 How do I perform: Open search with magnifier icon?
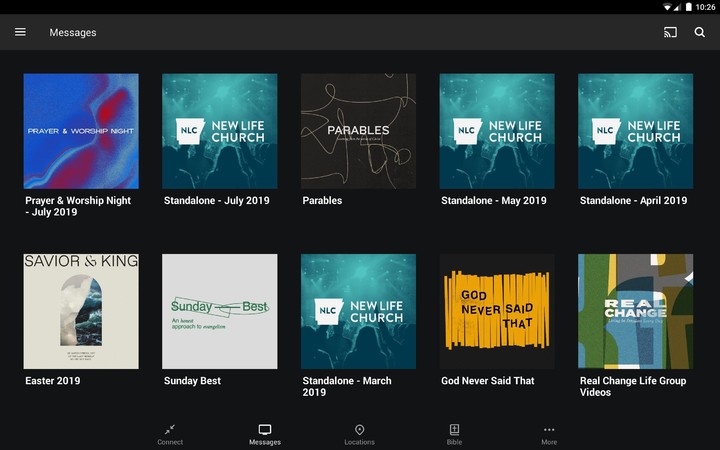[700, 32]
